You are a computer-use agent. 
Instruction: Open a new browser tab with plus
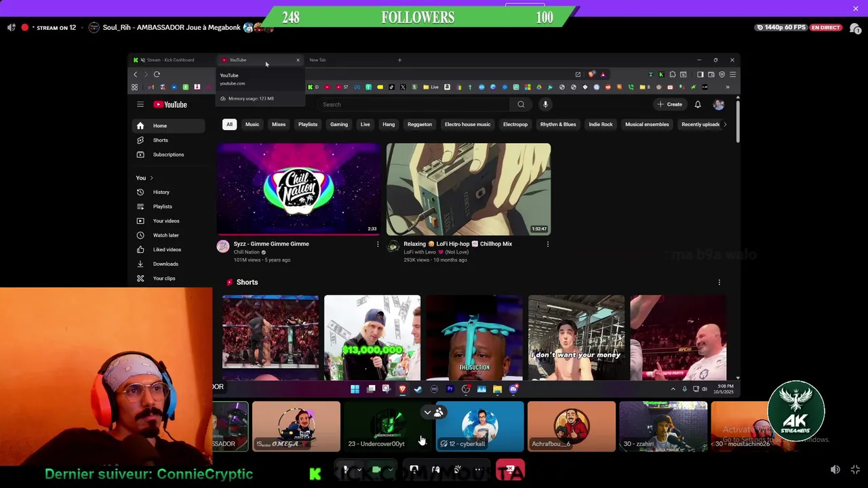coord(399,60)
